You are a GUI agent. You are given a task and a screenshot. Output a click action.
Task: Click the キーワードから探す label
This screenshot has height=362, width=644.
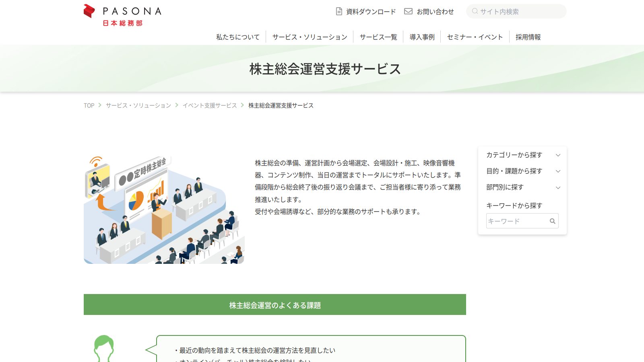pyautogui.click(x=514, y=206)
